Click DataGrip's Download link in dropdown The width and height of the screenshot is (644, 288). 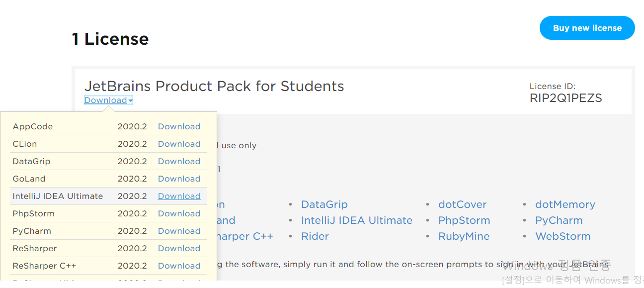[179, 161]
